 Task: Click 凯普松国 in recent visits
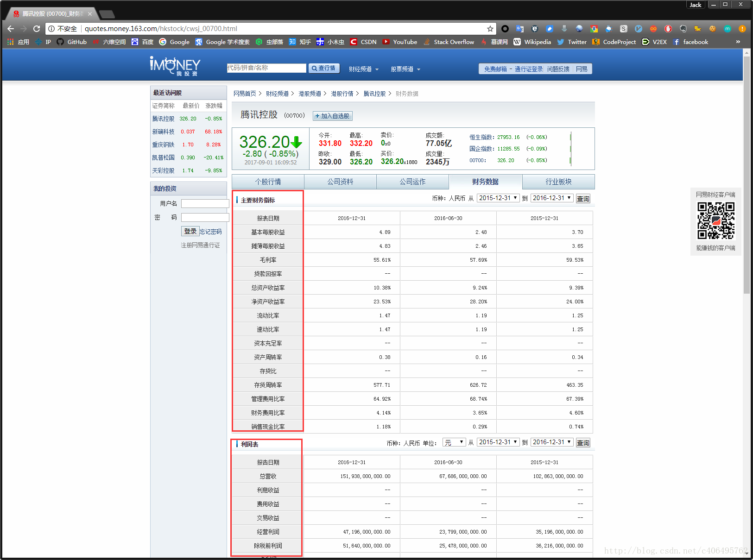pyautogui.click(x=164, y=157)
